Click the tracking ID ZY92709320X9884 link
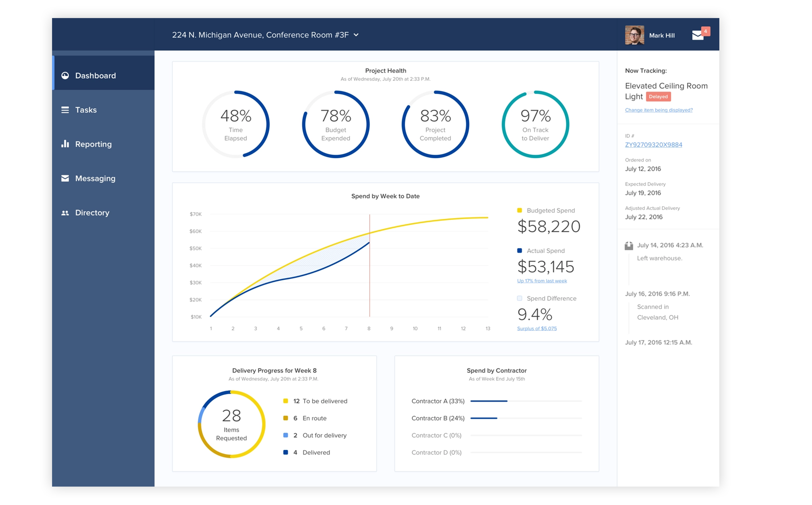812x505 pixels. coord(653,145)
